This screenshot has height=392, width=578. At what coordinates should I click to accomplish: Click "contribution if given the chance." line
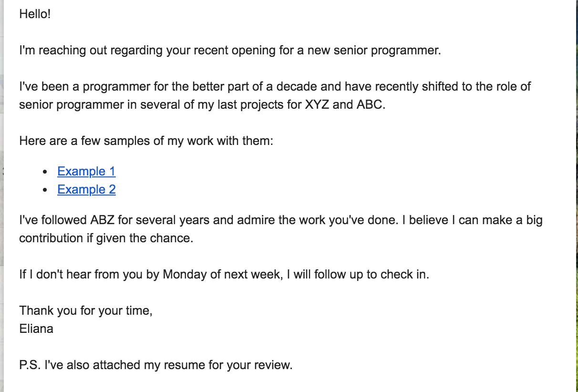106,238
